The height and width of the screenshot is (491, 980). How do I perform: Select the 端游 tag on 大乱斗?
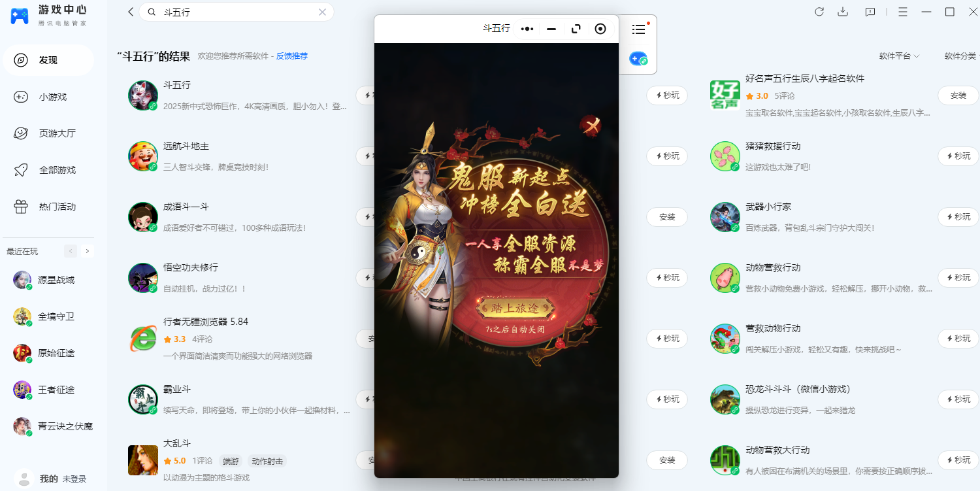point(231,461)
